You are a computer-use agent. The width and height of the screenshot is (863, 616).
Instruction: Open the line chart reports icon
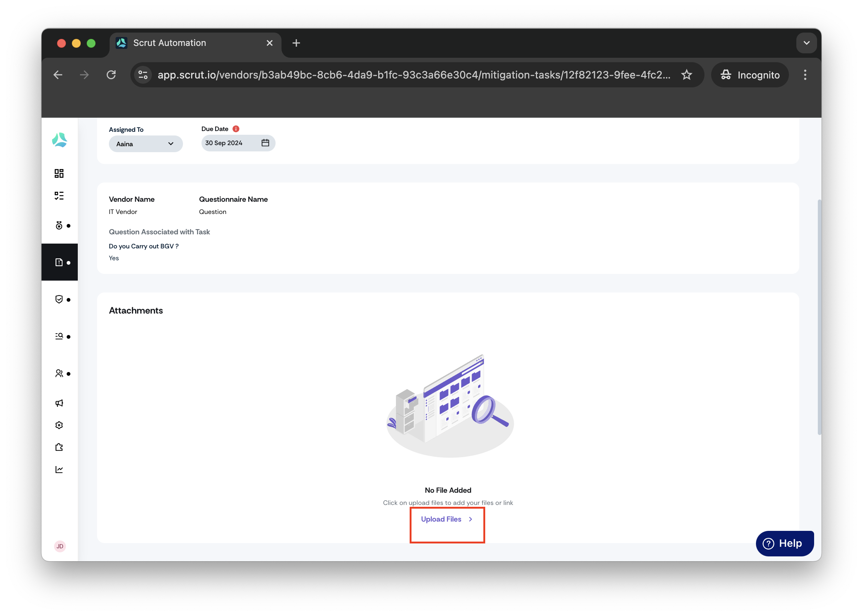(x=59, y=469)
